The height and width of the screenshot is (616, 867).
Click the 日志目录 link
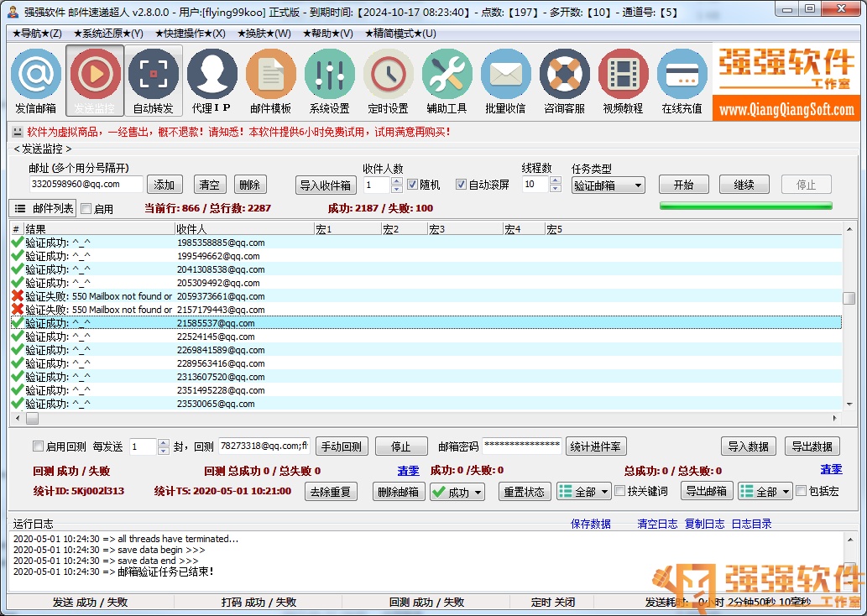751,524
